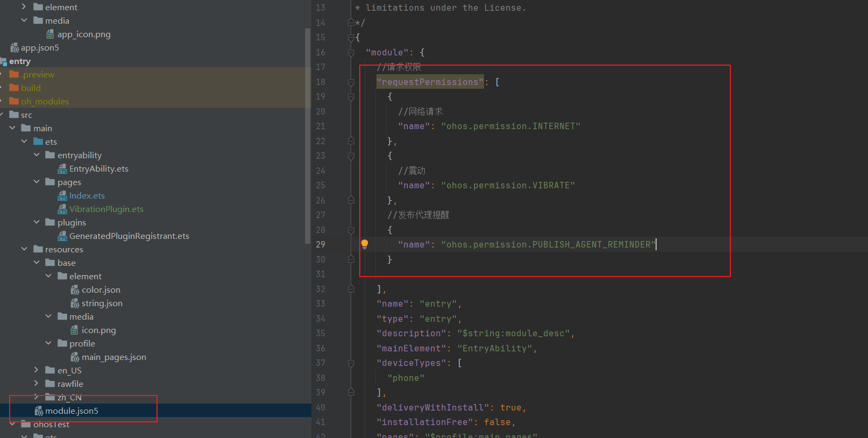Select the entry module node
Screen dimensions: 868x438
[x=20, y=61]
